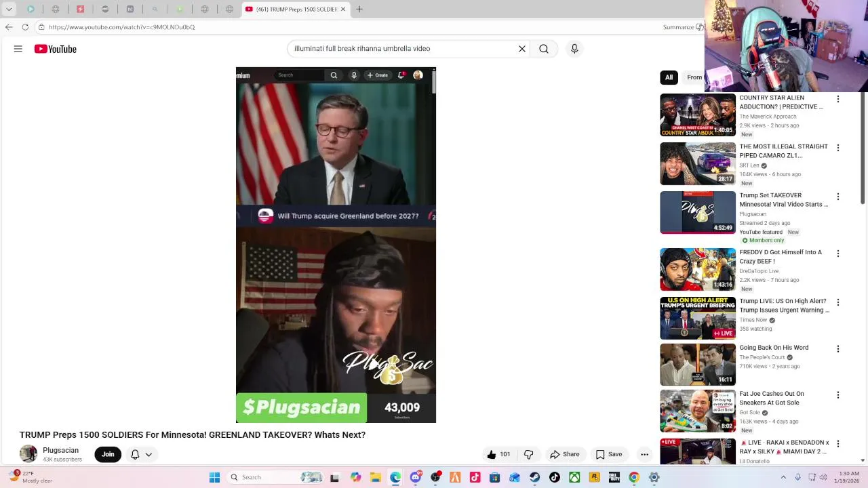868x488 pixels.
Task: Click the Windows taskbar Search box
Action: [275, 477]
